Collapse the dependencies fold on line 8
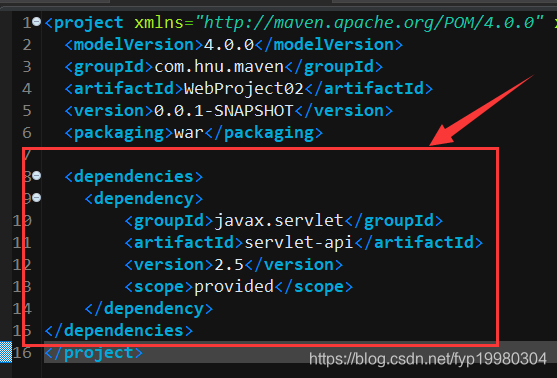The image size is (557, 378). click(37, 176)
